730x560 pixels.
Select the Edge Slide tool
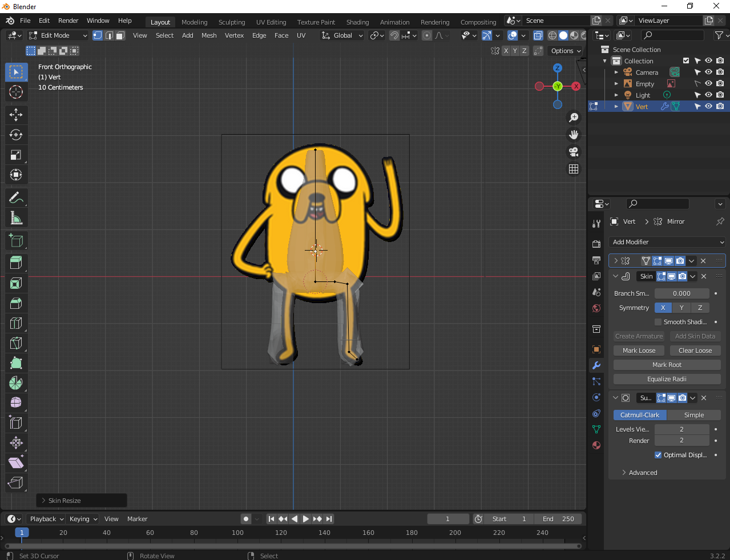coord(16,423)
